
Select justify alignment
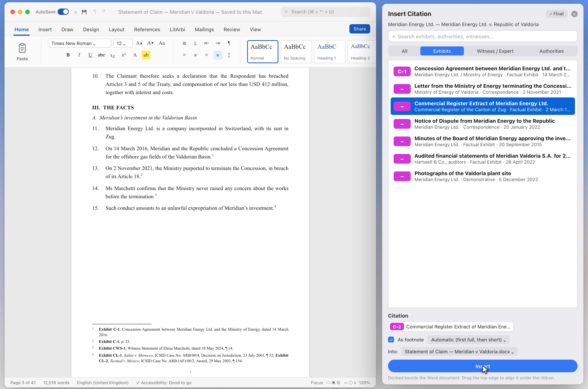pos(218,55)
